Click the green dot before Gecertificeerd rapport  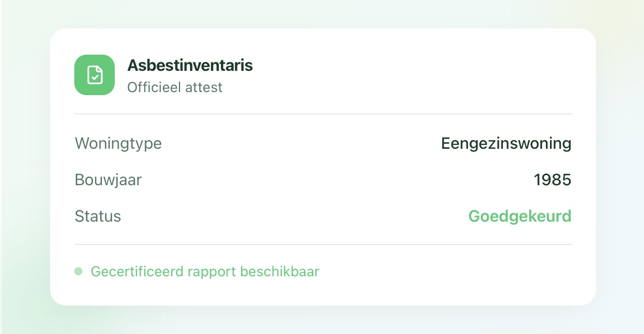tap(78, 272)
